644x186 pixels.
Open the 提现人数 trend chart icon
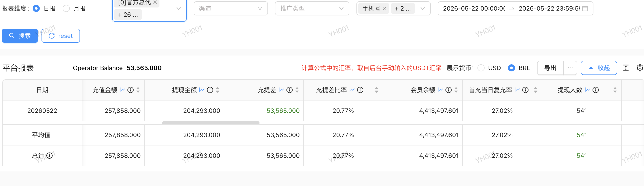coord(588,90)
